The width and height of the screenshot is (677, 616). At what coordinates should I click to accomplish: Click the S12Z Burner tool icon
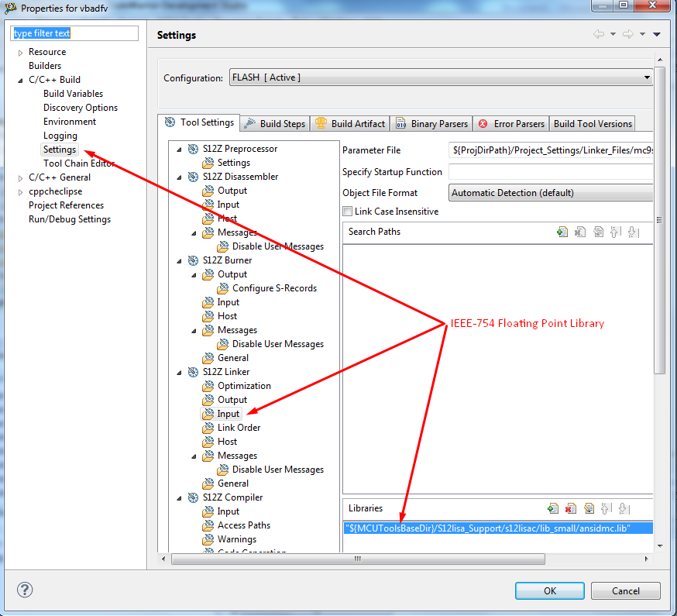(193, 260)
